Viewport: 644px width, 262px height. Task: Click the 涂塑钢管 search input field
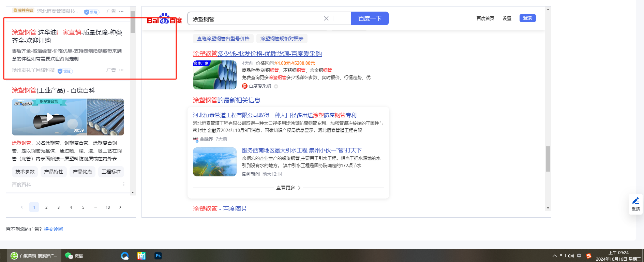[256, 19]
